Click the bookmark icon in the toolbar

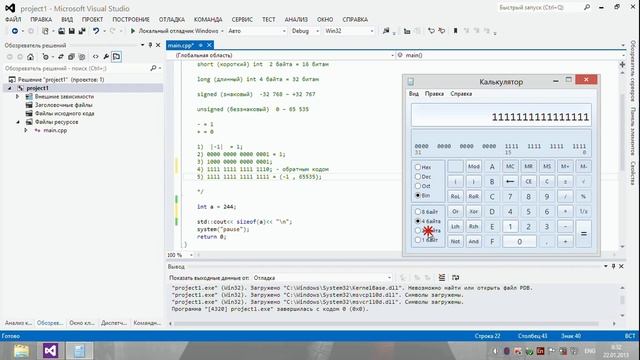click(456, 31)
